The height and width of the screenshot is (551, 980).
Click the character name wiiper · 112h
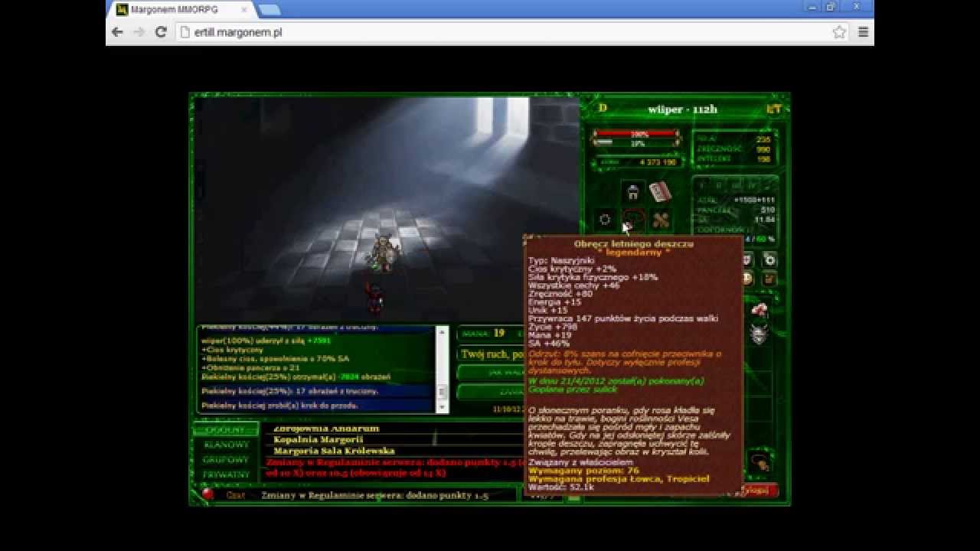click(682, 109)
